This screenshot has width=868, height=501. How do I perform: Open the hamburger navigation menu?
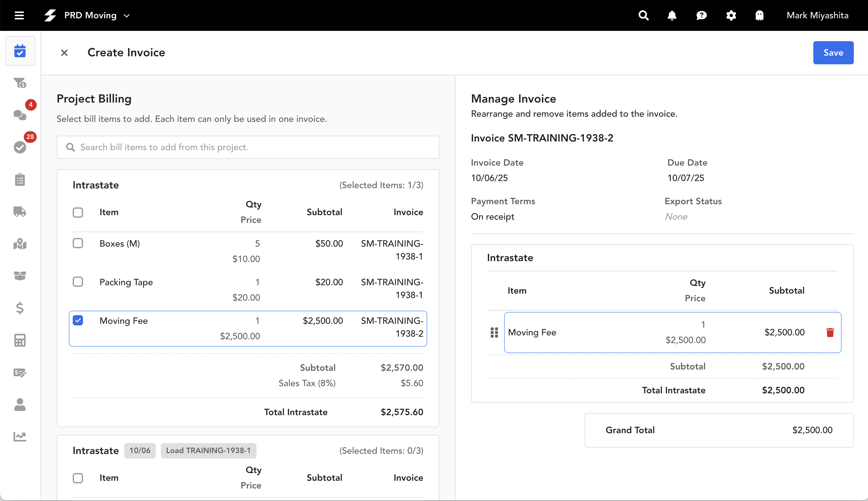click(19, 15)
